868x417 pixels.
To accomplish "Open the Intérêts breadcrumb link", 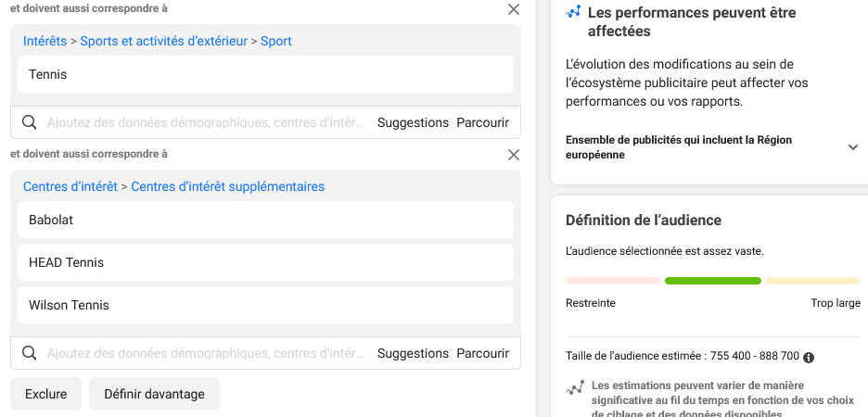I will coord(45,41).
